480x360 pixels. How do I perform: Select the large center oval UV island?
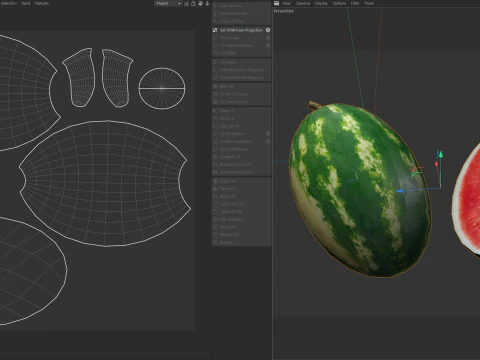[105, 183]
